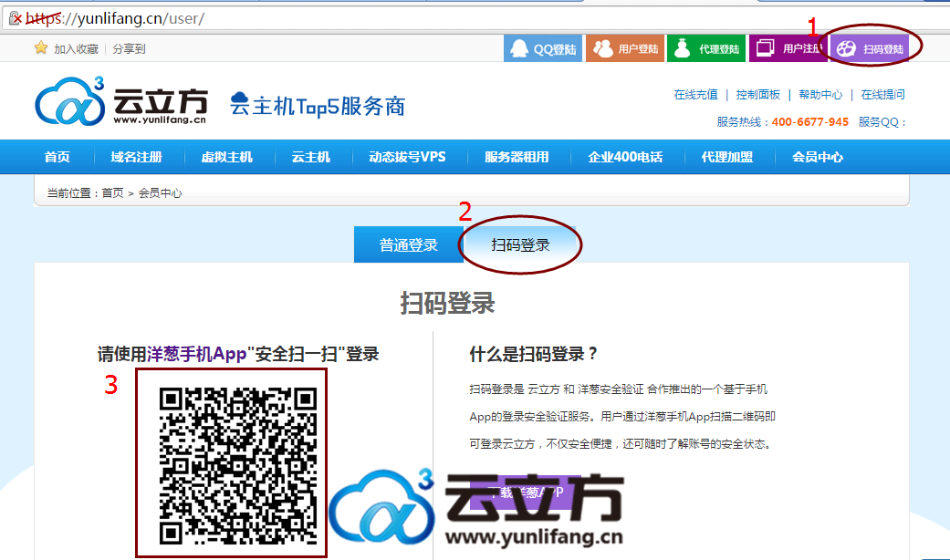The height and width of the screenshot is (560, 950).
Task: Click the favorites star icon
Action: pos(40,47)
